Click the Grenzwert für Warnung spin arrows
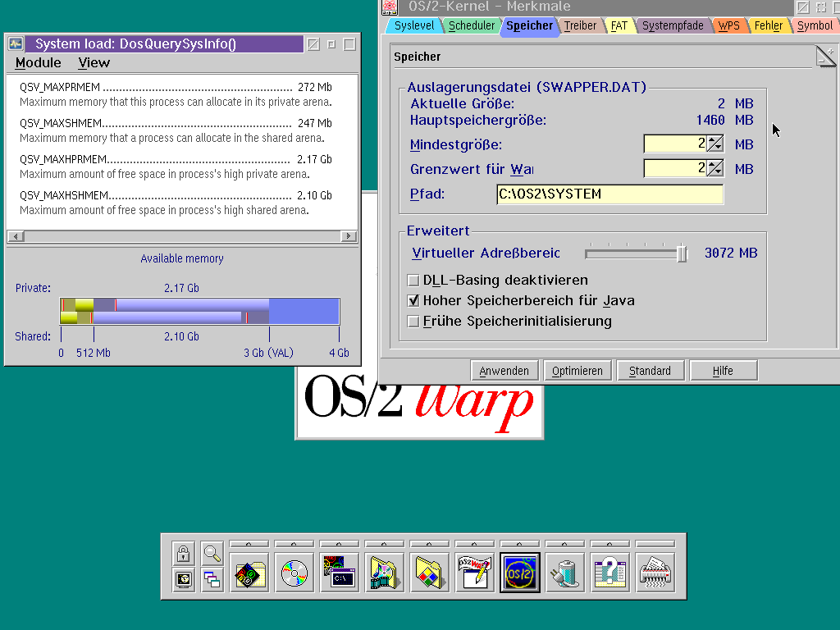Viewport: 840px width, 630px height. coord(714,168)
